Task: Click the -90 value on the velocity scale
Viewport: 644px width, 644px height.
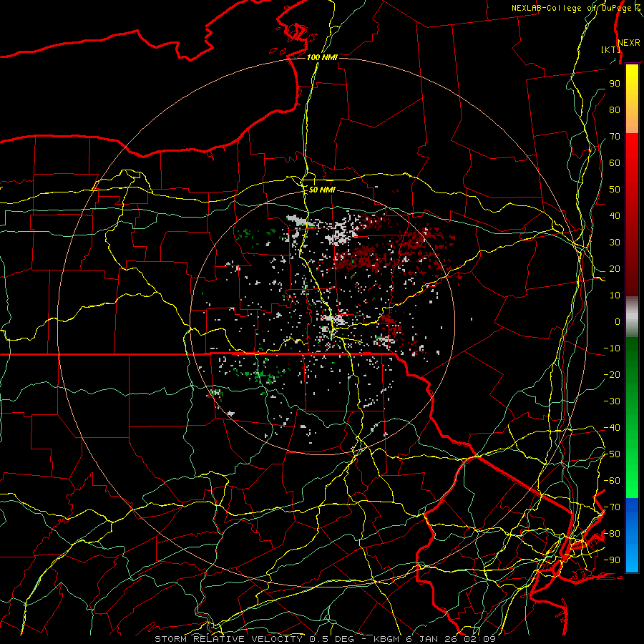Action: pos(612,560)
